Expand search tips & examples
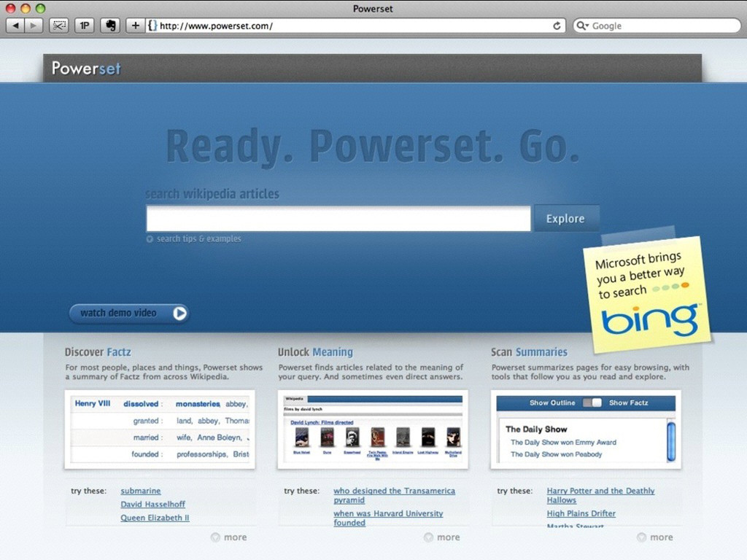Image resolution: width=747 pixels, height=560 pixels. coord(194,238)
